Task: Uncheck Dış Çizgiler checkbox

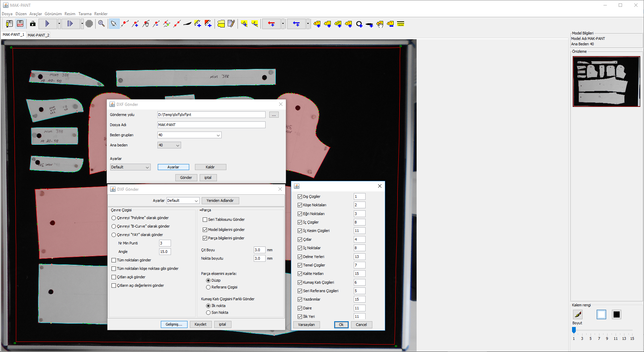Action: (300, 196)
